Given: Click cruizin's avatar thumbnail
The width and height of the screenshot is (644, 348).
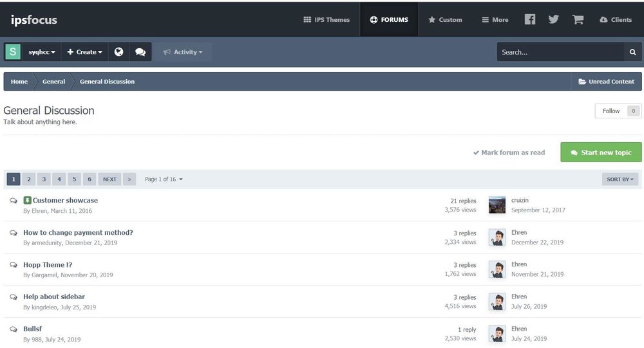Looking at the screenshot, I should click(x=497, y=205).
